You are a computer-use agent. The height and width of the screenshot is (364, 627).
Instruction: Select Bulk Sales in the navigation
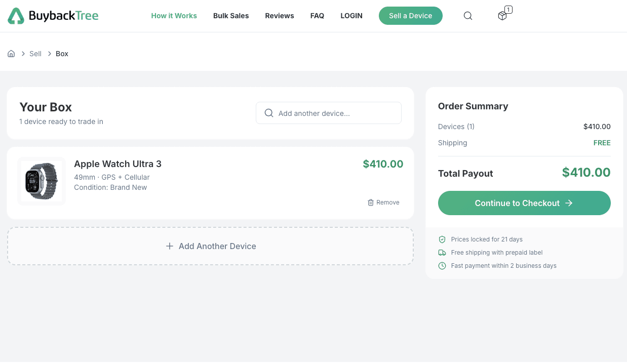[x=231, y=16]
